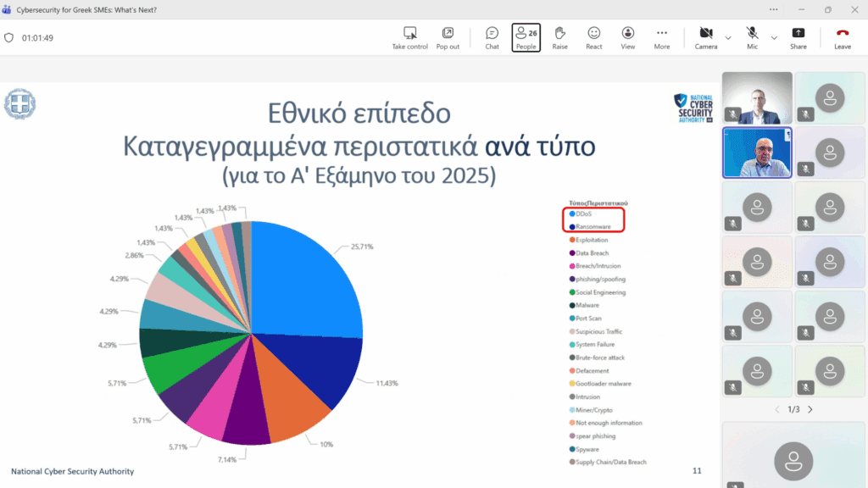Viewport: 868px width, 488px height.
Task: Pop out the shared content
Action: (448, 33)
